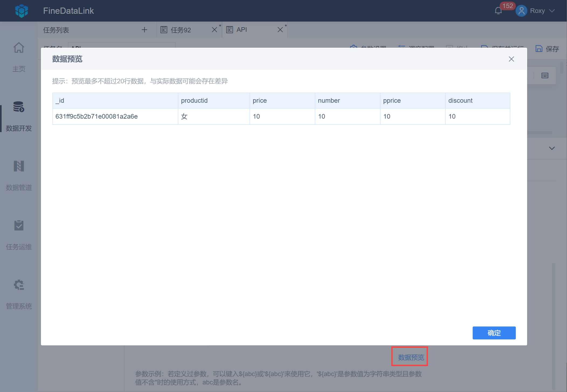Click the 数据预览 link
The width and height of the screenshot is (567, 392).
point(411,357)
